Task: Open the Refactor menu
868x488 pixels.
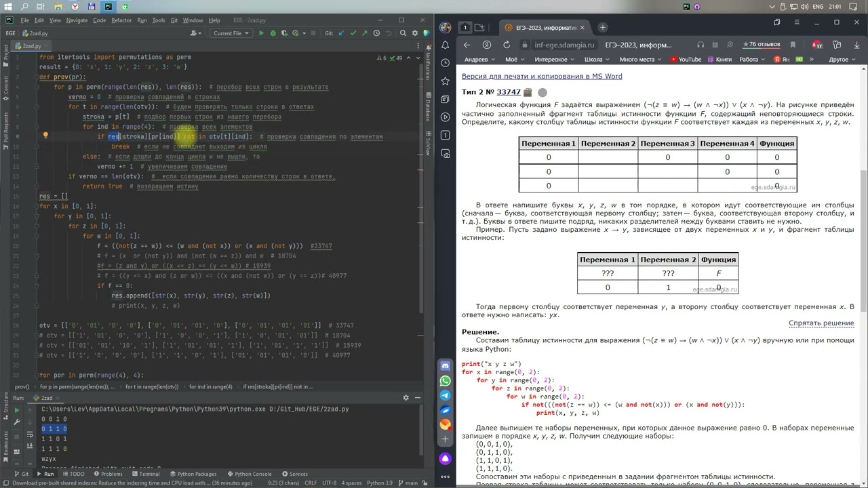Action: pos(121,20)
